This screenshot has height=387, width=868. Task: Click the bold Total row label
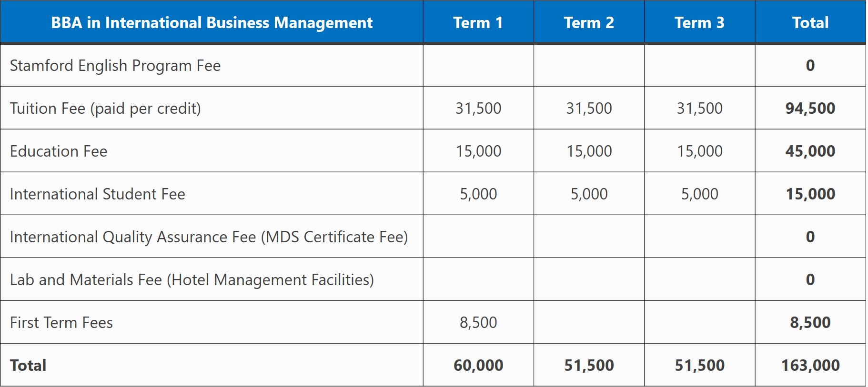(28, 365)
